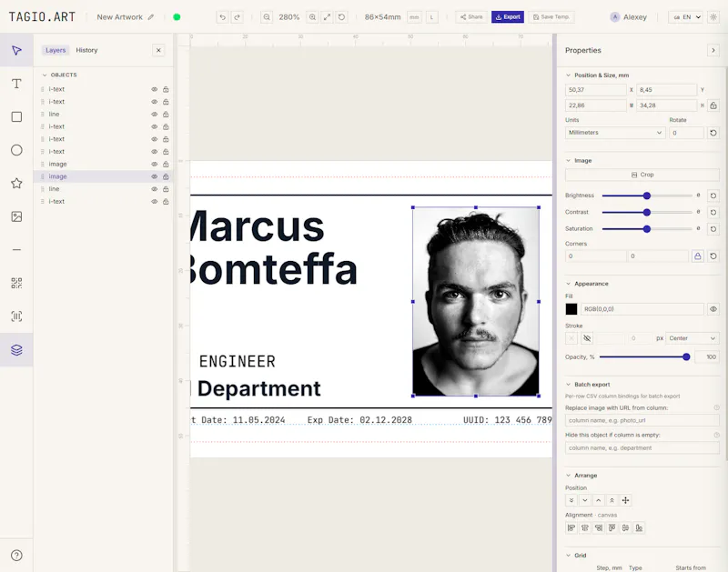The width and height of the screenshot is (728, 572).
Task: Lock the first i-text layer
Action: coord(166,89)
